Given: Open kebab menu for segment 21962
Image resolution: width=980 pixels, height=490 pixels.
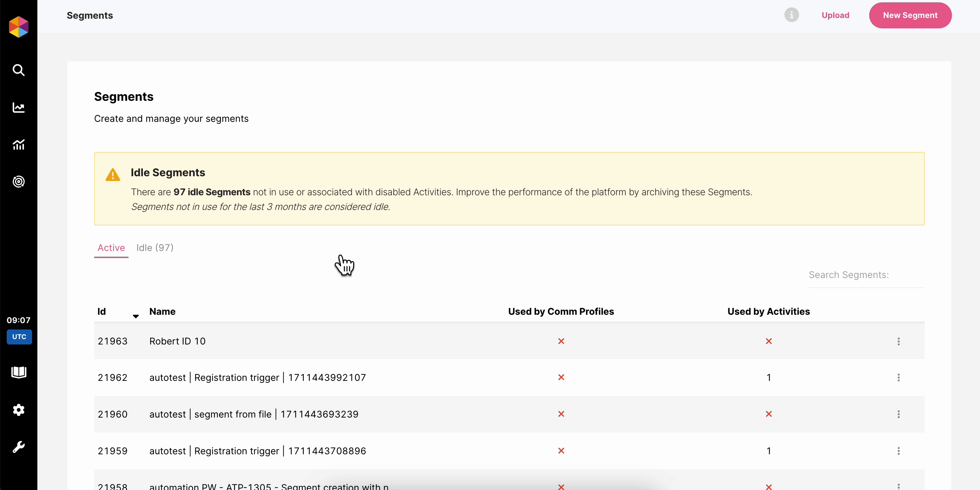Looking at the screenshot, I should 898,378.
